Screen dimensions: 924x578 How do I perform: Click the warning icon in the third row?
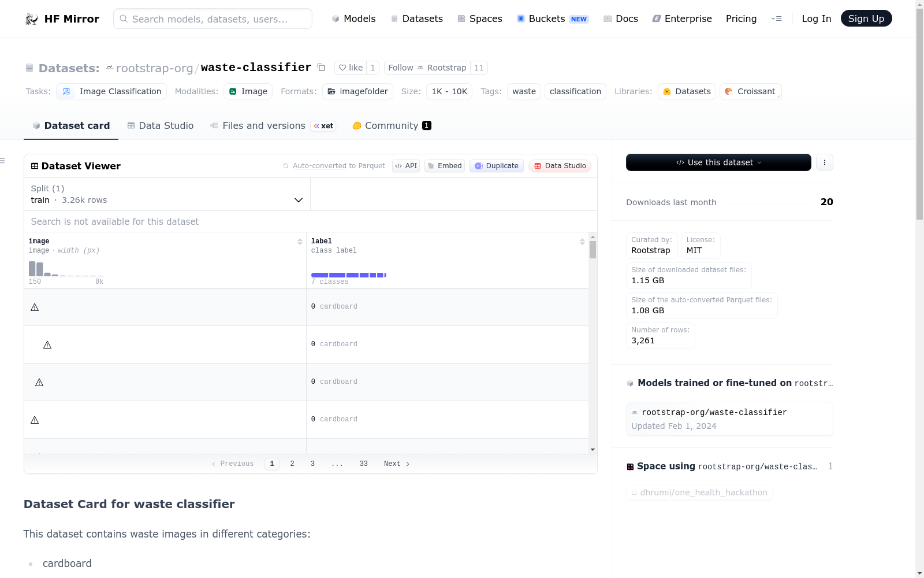(x=39, y=382)
